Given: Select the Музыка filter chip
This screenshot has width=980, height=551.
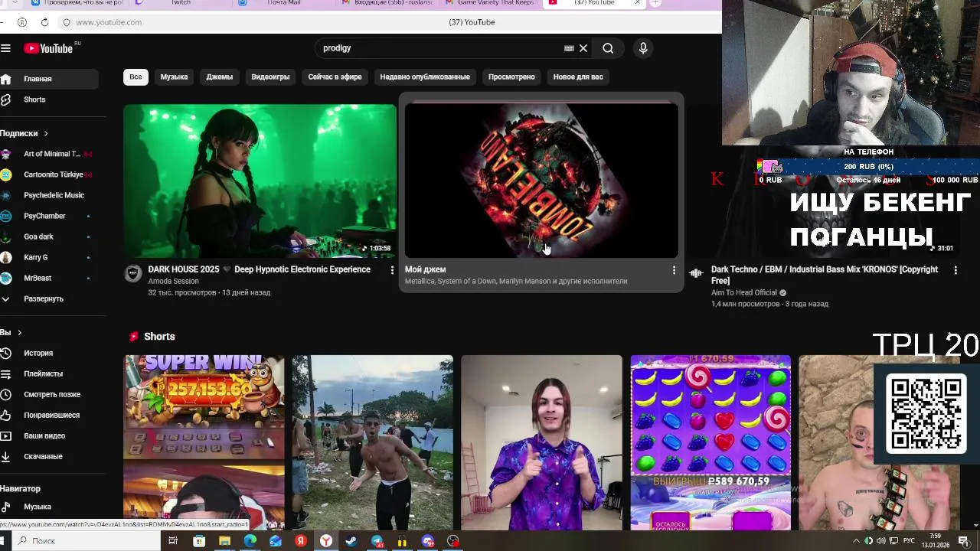Looking at the screenshot, I should (x=174, y=77).
